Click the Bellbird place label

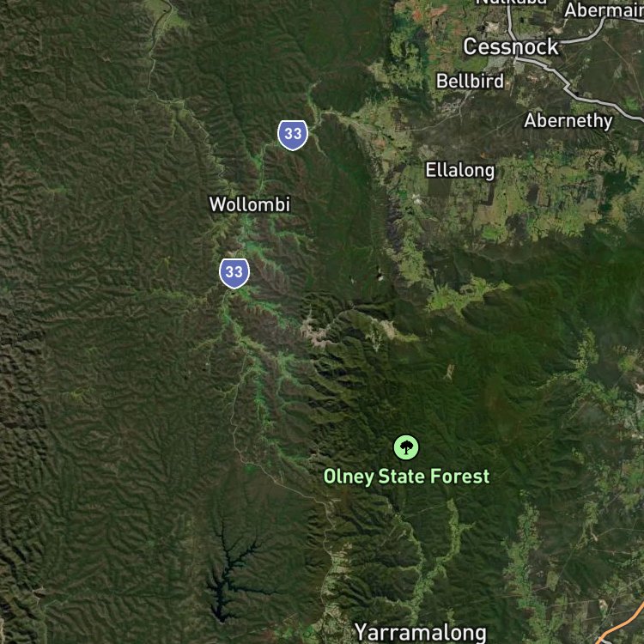(x=470, y=81)
